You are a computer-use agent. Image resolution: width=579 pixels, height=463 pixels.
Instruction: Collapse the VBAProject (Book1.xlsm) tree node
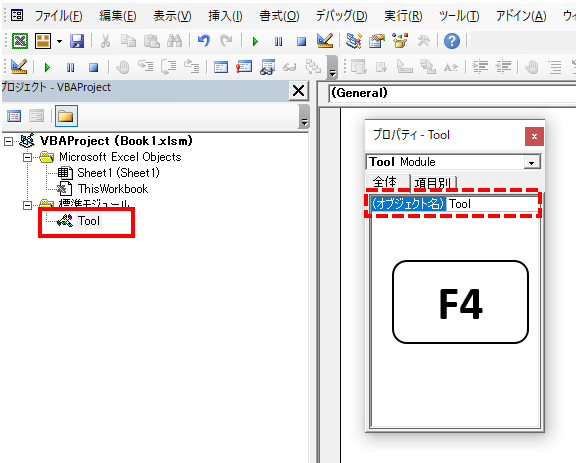coord(8,141)
